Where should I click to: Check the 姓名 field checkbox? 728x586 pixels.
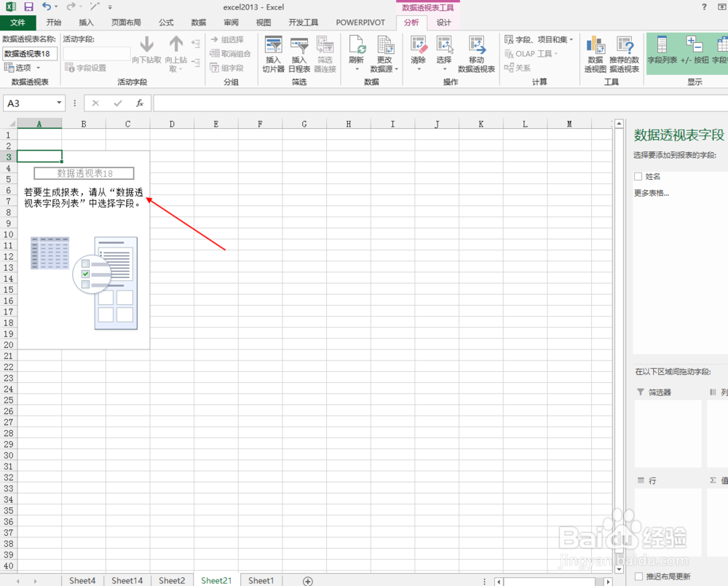coord(638,176)
